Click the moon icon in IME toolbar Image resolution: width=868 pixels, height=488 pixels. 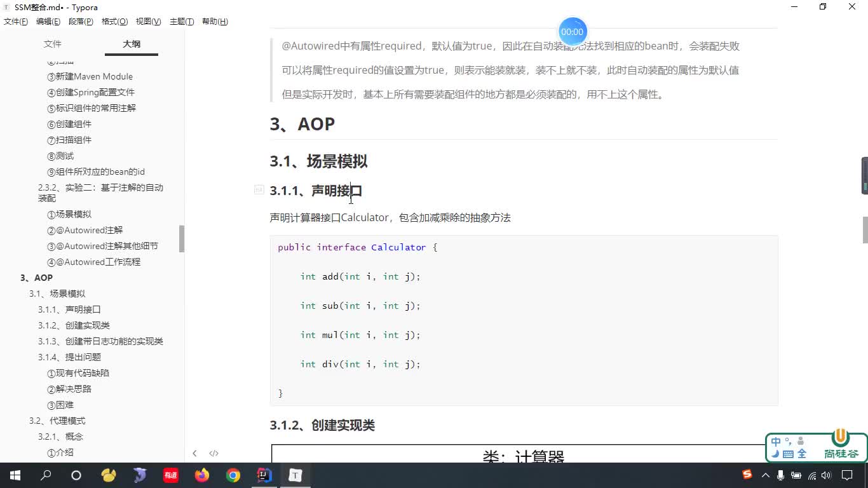(775, 454)
